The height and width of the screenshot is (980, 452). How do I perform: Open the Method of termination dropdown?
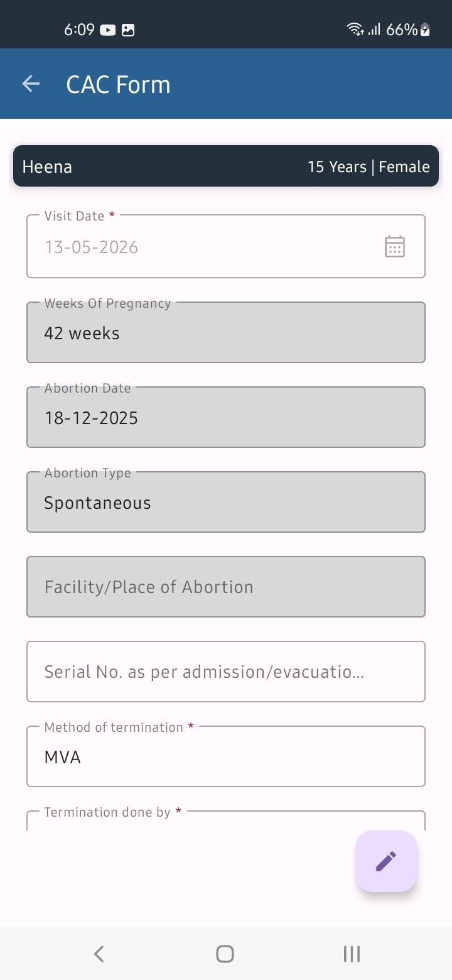226,756
